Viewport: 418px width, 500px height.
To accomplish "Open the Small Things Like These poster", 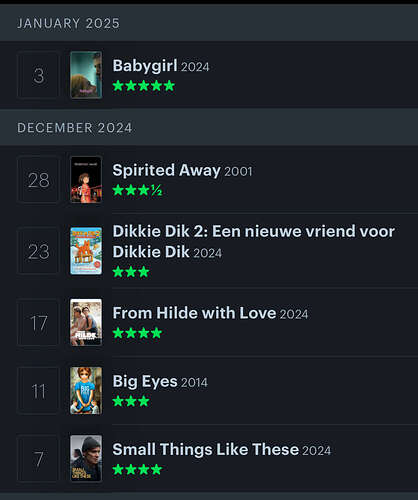I will point(86,458).
